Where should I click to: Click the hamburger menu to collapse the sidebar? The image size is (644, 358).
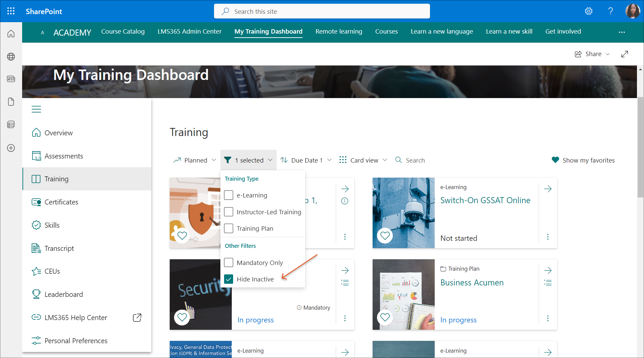pyautogui.click(x=36, y=109)
